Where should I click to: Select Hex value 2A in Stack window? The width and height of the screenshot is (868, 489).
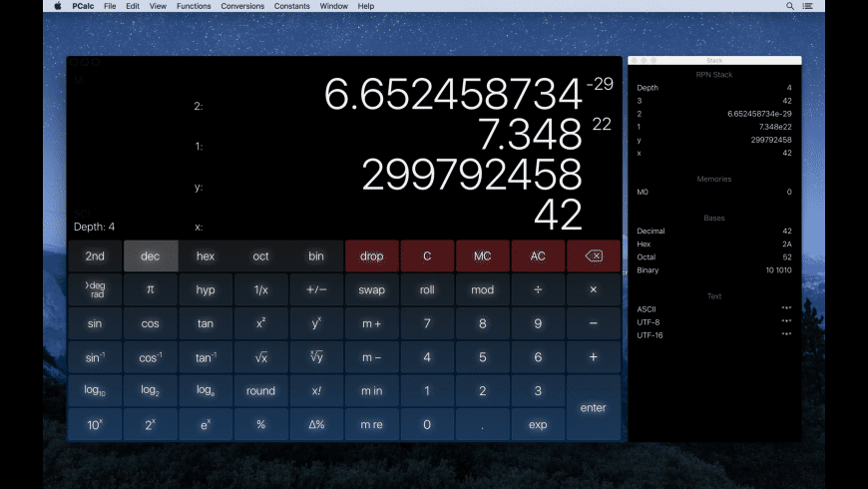pyautogui.click(x=786, y=244)
